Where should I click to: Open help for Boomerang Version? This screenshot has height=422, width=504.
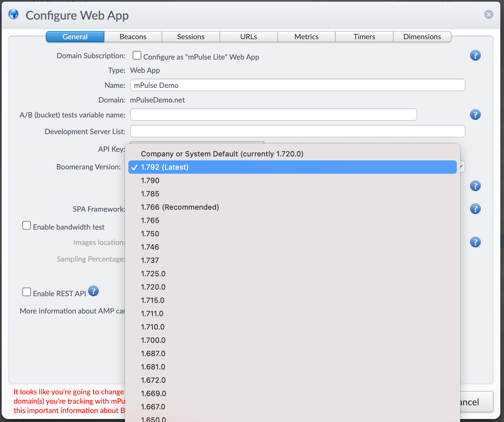(475, 186)
